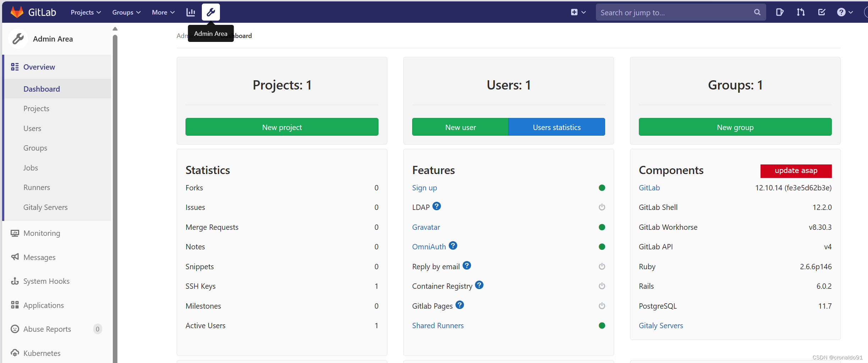Click the Abuse Reports count badge
The height and width of the screenshot is (363, 868).
(98, 329)
